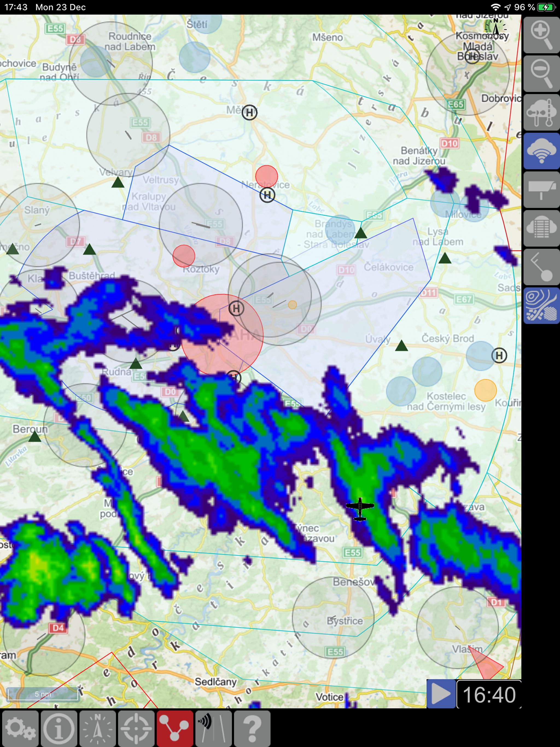Tap the Sedlčany town label
The width and height of the screenshot is (560, 747).
(x=215, y=682)
